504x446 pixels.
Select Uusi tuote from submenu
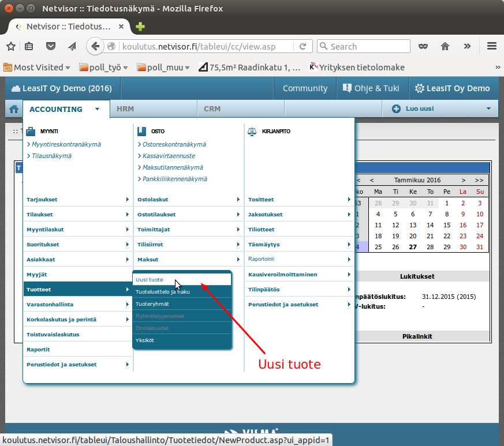click(x=150, y=280)
